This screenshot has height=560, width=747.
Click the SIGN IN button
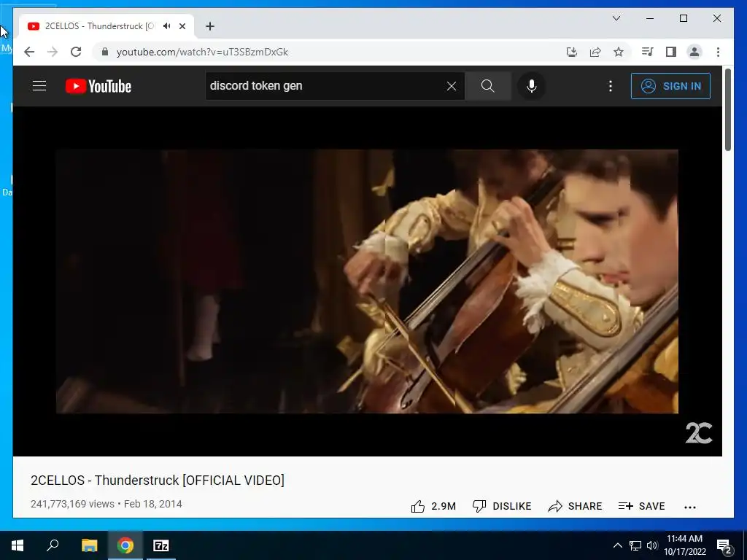coord(670,86)
